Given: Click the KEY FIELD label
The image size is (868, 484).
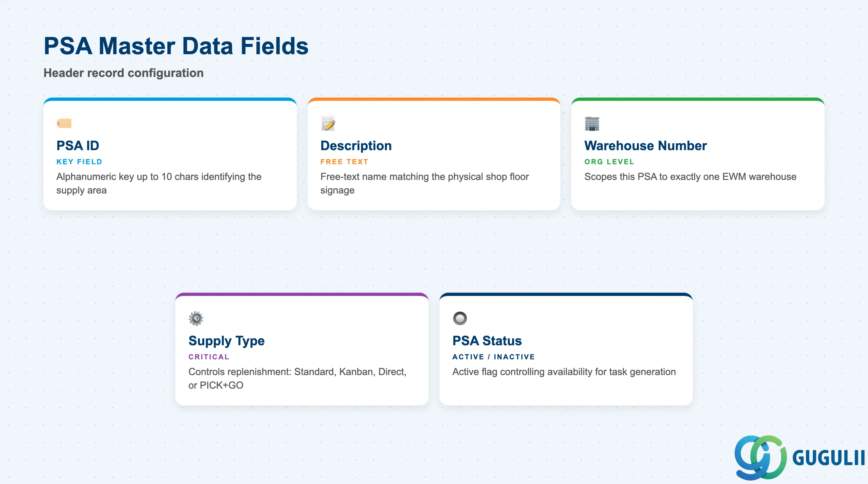Looking at the screenshot, I should point(79,162).
